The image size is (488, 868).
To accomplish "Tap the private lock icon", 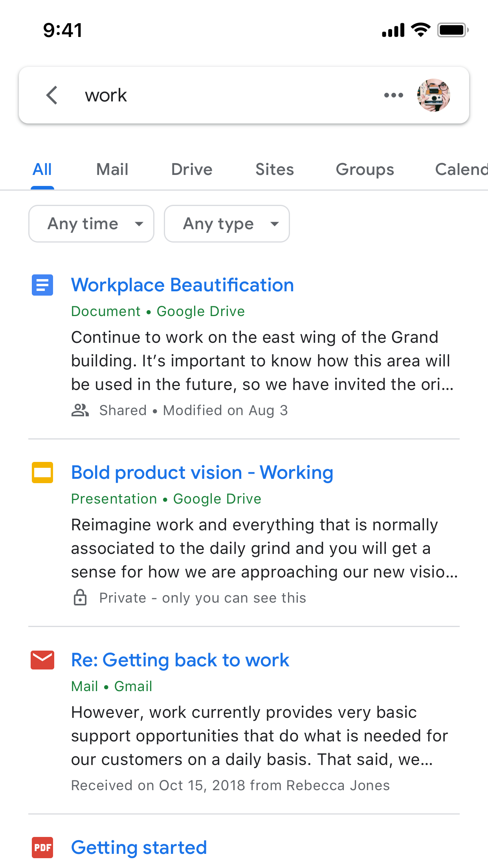I will tap(80, 598).
